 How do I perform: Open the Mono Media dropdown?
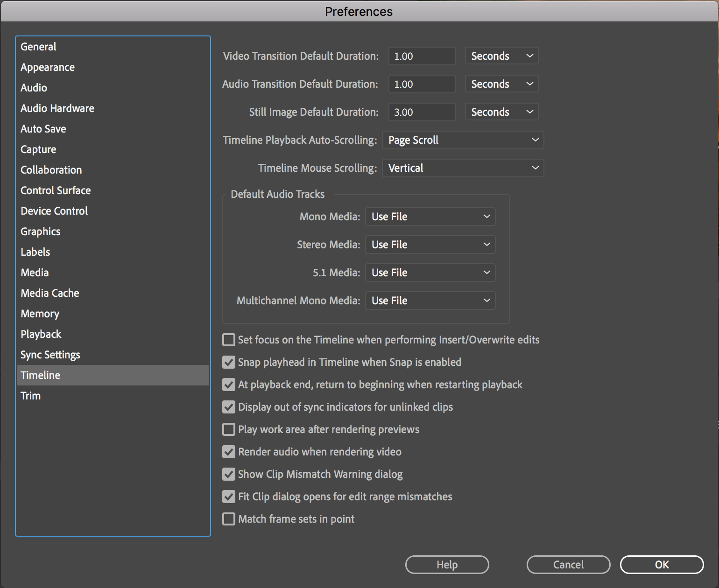pos(430,217)
